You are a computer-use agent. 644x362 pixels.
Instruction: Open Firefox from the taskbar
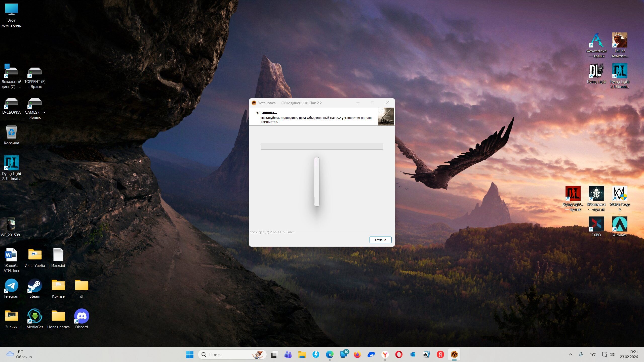pos(357,354)
